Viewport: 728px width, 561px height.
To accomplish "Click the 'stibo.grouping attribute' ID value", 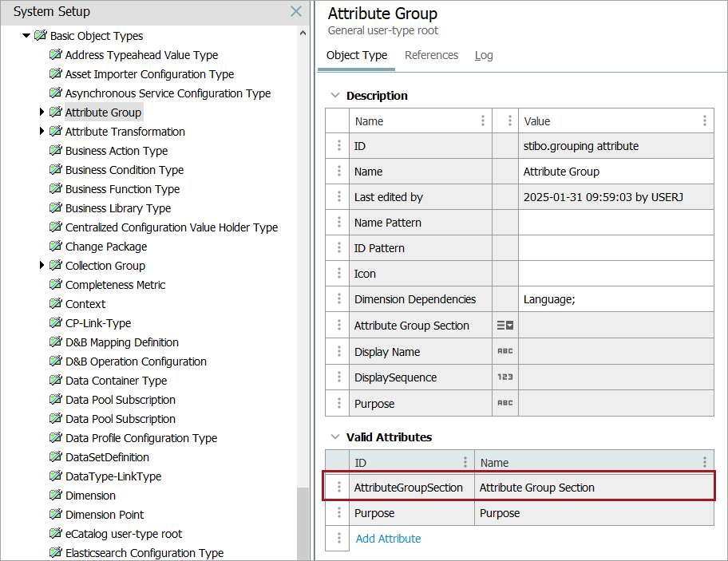I will (x=581, y=146).
